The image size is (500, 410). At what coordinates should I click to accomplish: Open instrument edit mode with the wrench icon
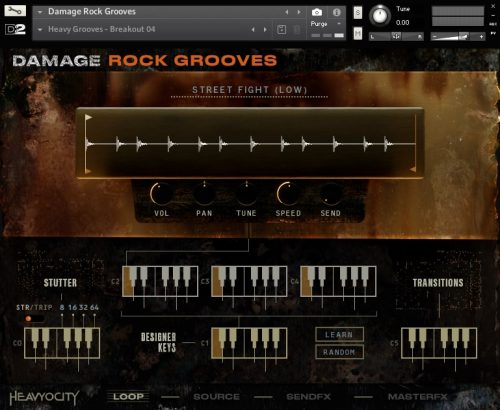pos(15,11)
